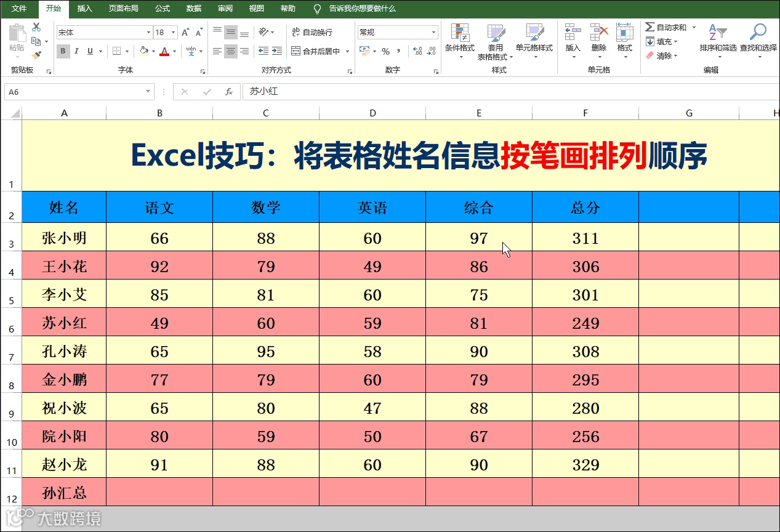Select column C header
This screenshot has height=532, width=780.
(266, 113)
